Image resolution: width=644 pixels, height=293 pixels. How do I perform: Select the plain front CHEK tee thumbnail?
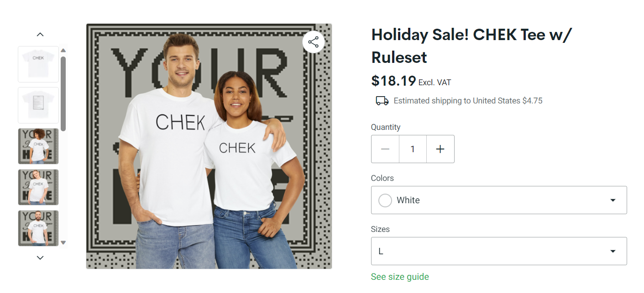click(38, 64)
